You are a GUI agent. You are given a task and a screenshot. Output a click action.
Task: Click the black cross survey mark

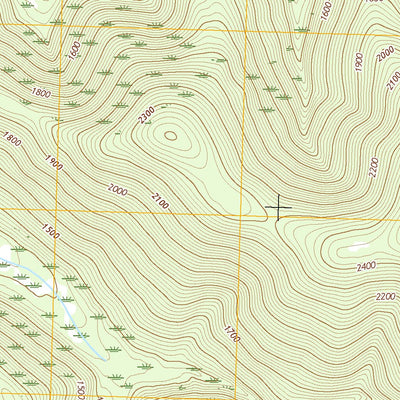tap(278, 207)
